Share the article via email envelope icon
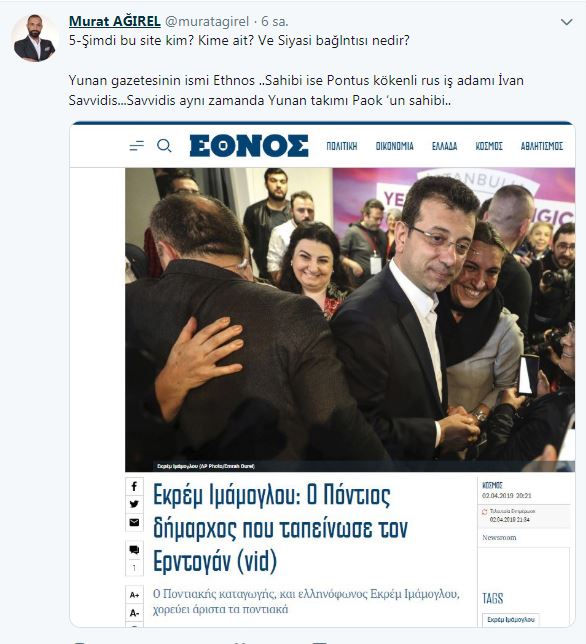586x644 pixels. pyautogui.click(x=134, y=522)
